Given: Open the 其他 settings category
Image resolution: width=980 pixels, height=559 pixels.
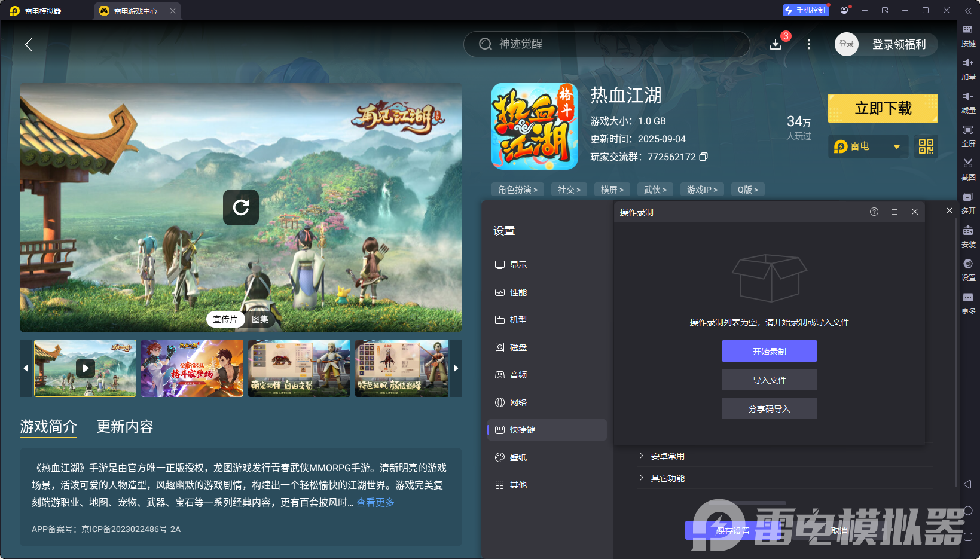Looking at the screenshot, I should [x=547, y=485].
